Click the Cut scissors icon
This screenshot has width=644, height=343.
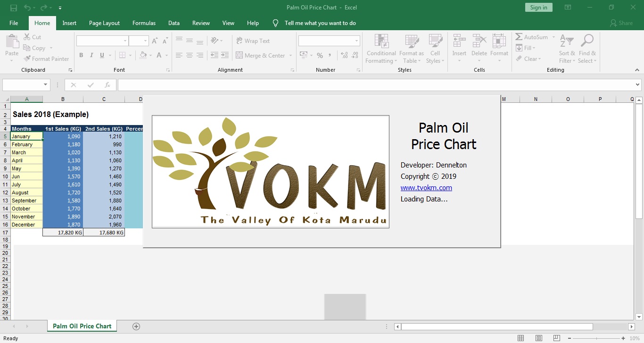coord(27,37)
